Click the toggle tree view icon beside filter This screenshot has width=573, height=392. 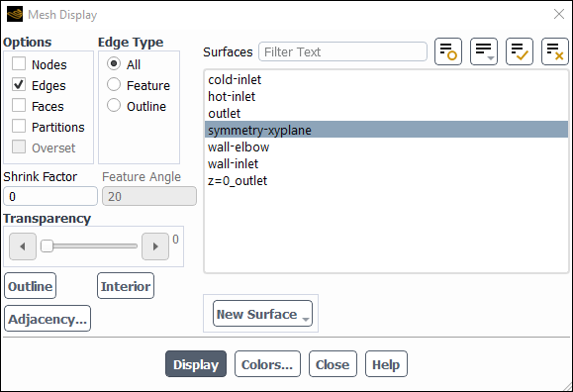[x=448, y=51]
